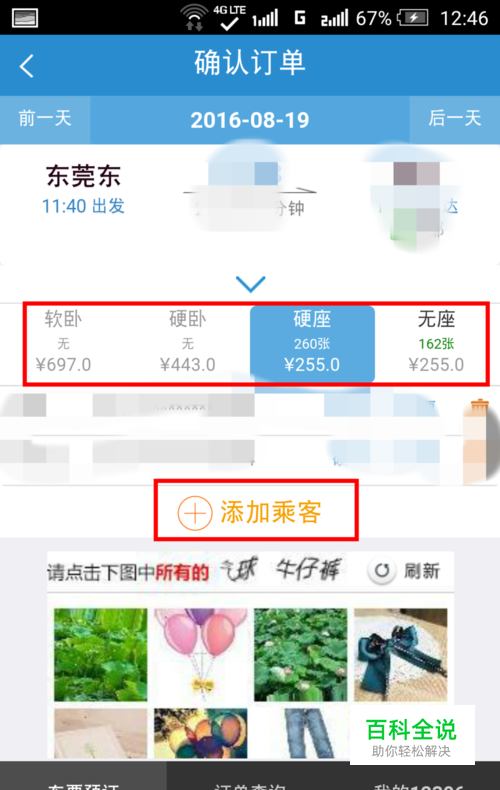Select the pink balloons captcha image
500x790 pixels.
tap(201, 654)
